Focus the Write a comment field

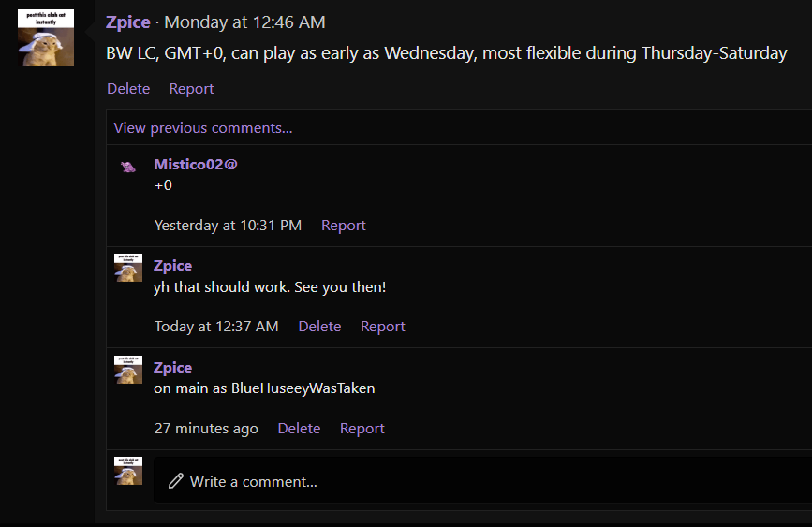tap(468, 481)
